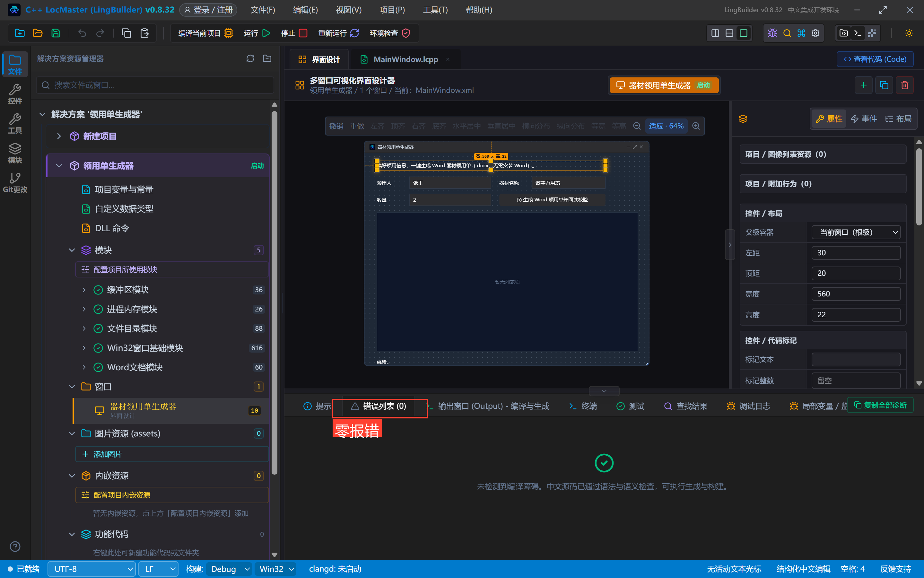Click the red delete window trash icon
The height and width of the screenshot is (578, 924).
904,85
